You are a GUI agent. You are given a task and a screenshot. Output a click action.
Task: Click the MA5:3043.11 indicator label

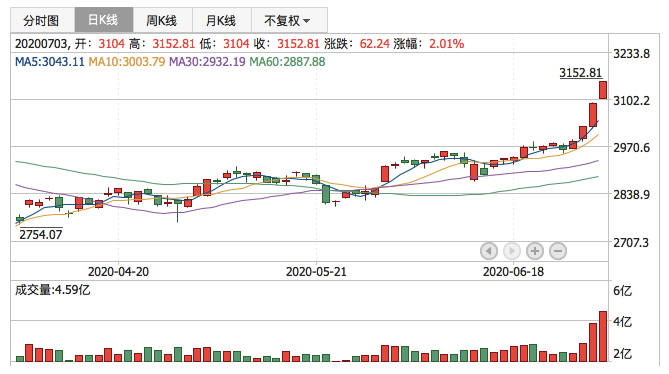49,62
